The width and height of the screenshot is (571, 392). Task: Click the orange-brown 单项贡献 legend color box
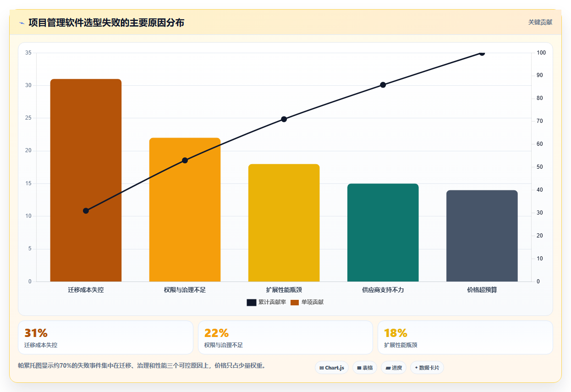pyautogui.click(x=295, y=303)
